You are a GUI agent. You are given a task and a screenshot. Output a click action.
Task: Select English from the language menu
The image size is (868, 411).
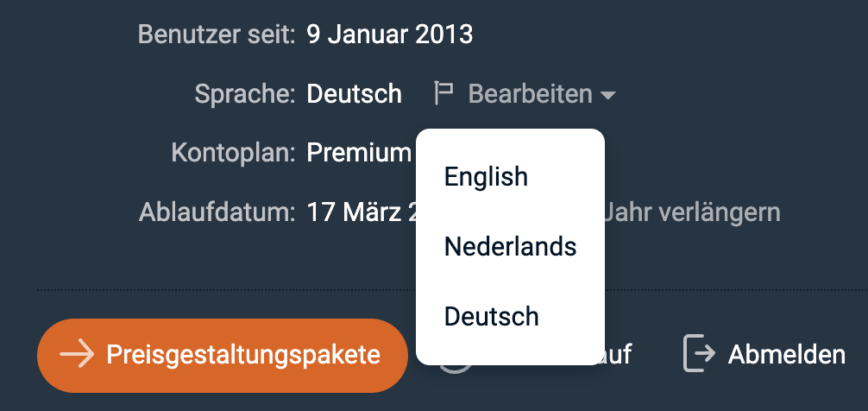tap(486, 177)
